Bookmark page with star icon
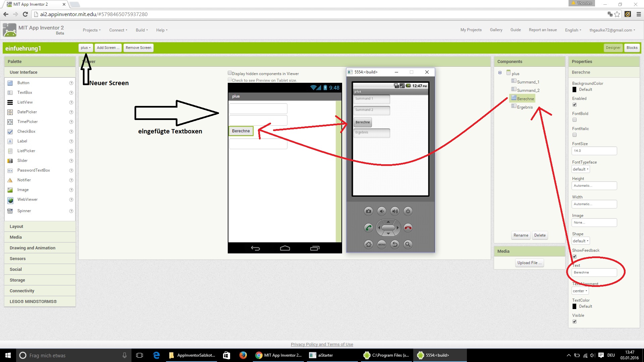The height and width of the screenshot is (362, 644). [617, 14]
